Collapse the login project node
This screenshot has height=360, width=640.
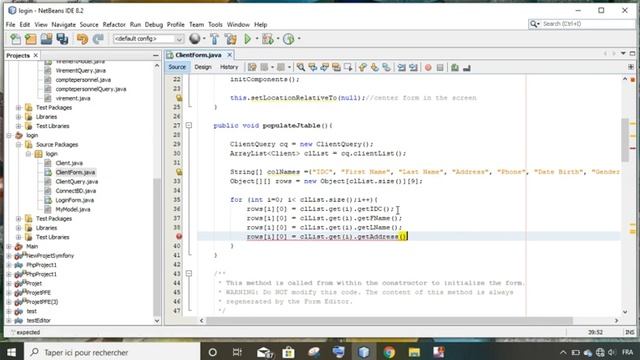pyautogui.click(x=9, y=135)
